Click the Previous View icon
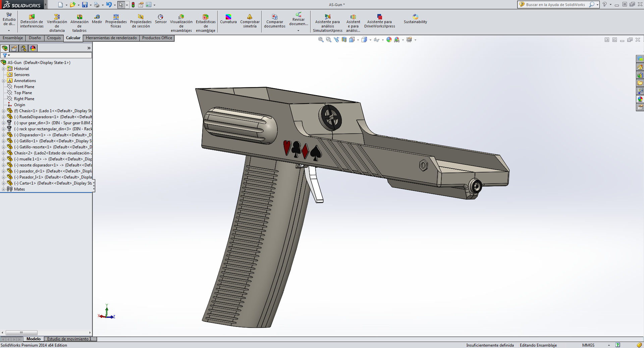The image size is (644, 348). [336, 40]
